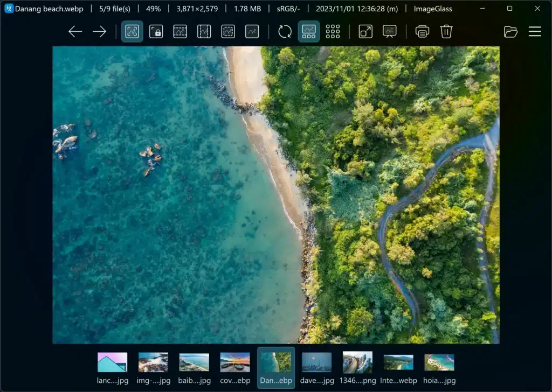This screenshot has height=392, width=552.
Task: Click the 'sRGB/-' color profile text
Action: pyautogui.click(x=288, y=9)
